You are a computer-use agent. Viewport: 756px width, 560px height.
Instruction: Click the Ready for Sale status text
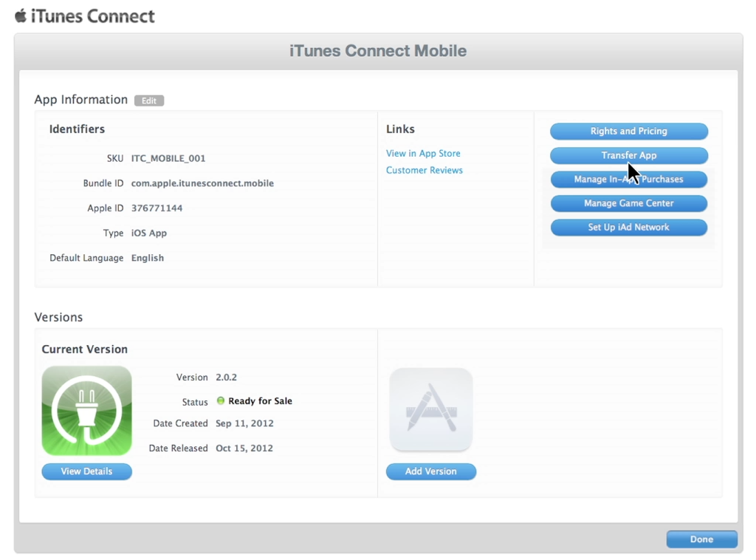pyautogui.click(x=261, y=401)
